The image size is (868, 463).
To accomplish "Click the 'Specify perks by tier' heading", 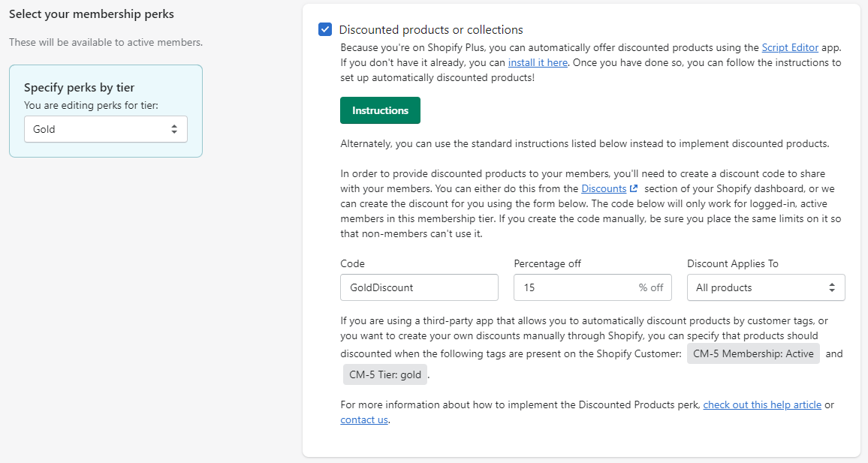I will (79, 88).
